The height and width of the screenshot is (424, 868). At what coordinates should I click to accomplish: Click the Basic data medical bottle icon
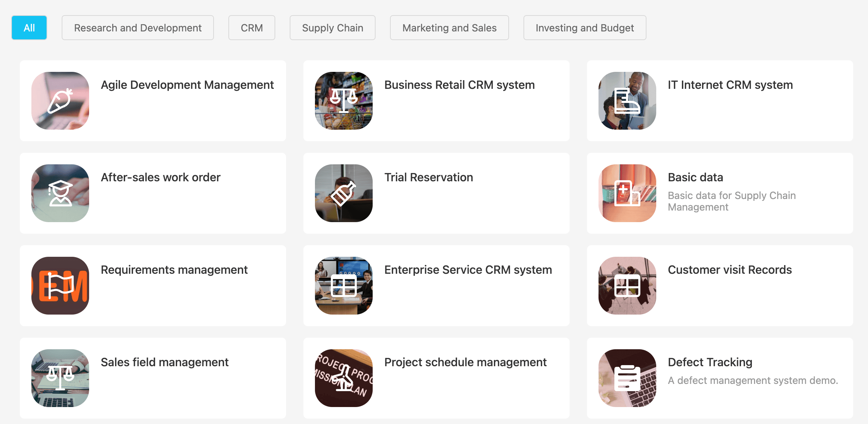(x=627, y=193)
